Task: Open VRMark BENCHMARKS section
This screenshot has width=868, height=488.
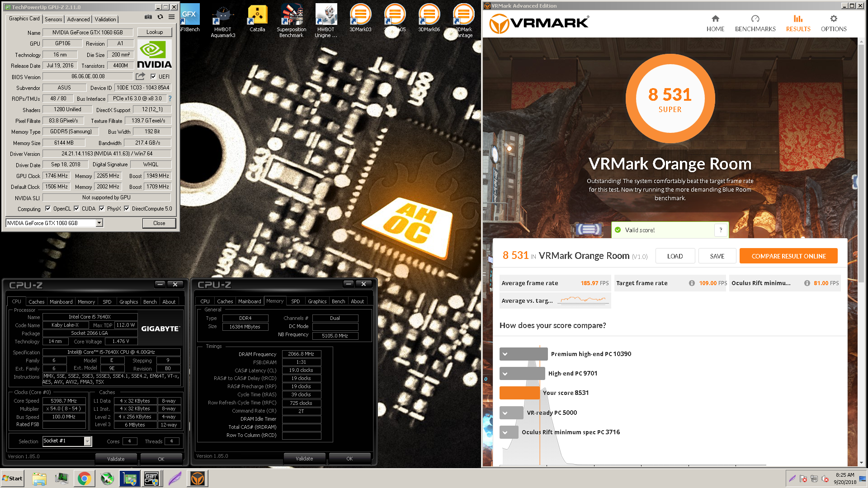Action: tap(755, 23)
